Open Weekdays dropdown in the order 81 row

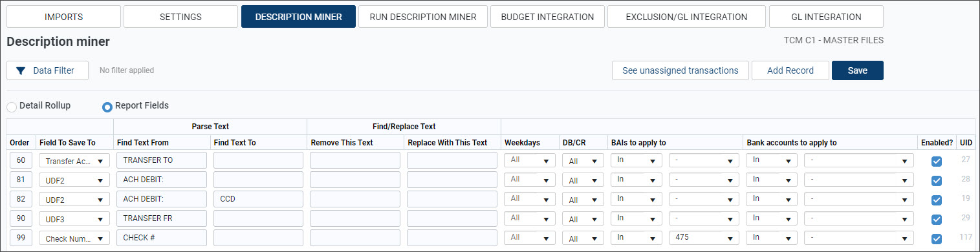pyautogui.click(x=529, y=180)
